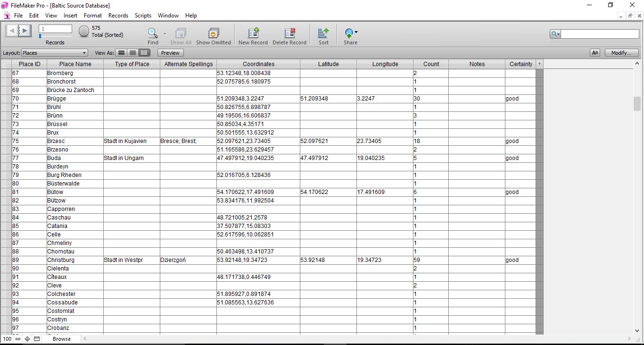Open the Edit menu
The height and width of the screenshot is (345, 644).
(x=34, y=16)
